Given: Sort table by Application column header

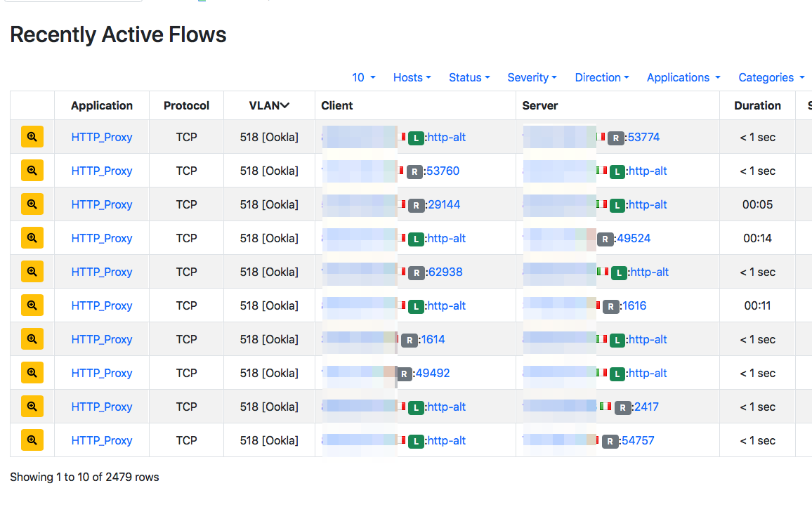Looking at the screenshot, I should pos(101,105).
